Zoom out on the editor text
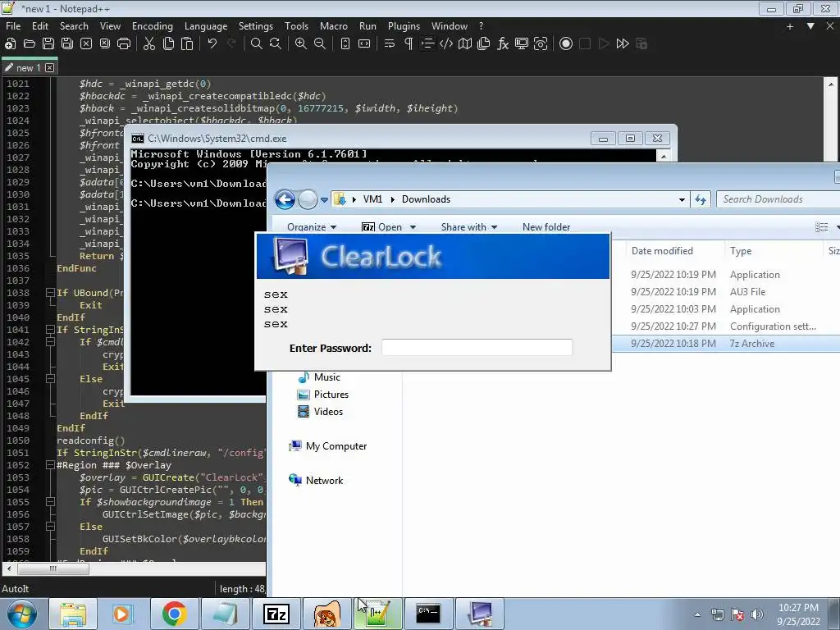The image size is (840, 630). pyautogui.click(x=320, y=44)
